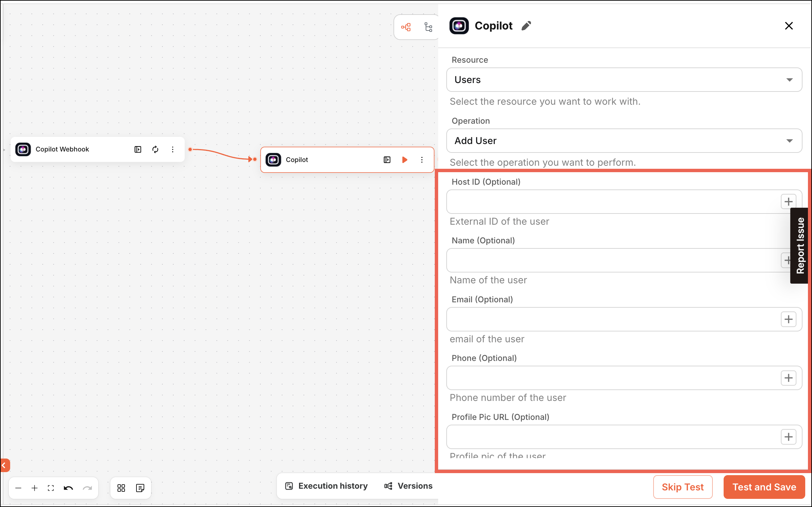Click the Copilot title in panel header
The image size is (812, 507).
point(494,26)
